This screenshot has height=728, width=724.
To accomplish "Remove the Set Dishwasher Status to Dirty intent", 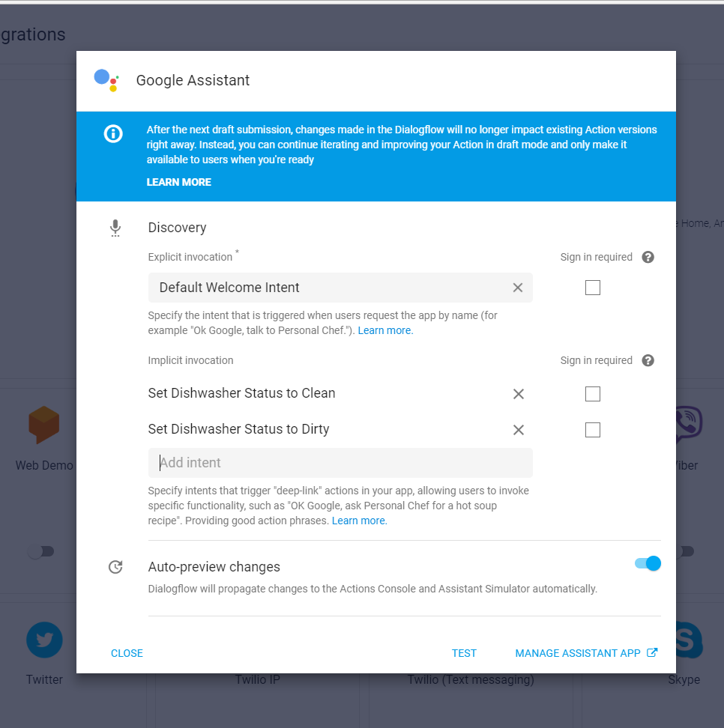I will [518, 429].
